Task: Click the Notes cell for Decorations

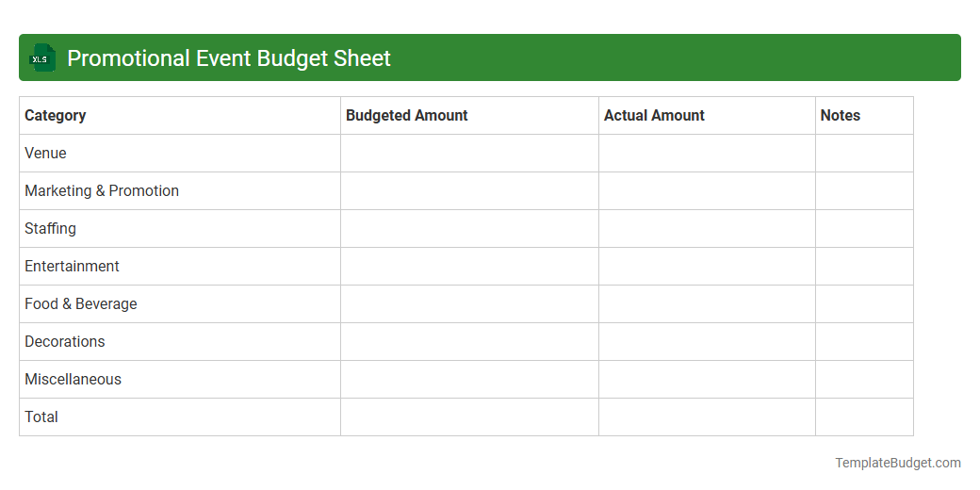Action: click(x=864, y=341)
